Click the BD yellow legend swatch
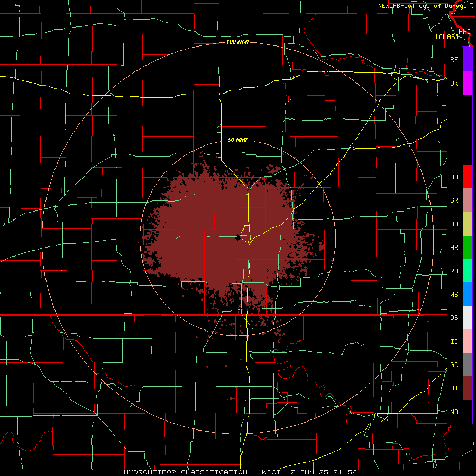 pos(467,224)
